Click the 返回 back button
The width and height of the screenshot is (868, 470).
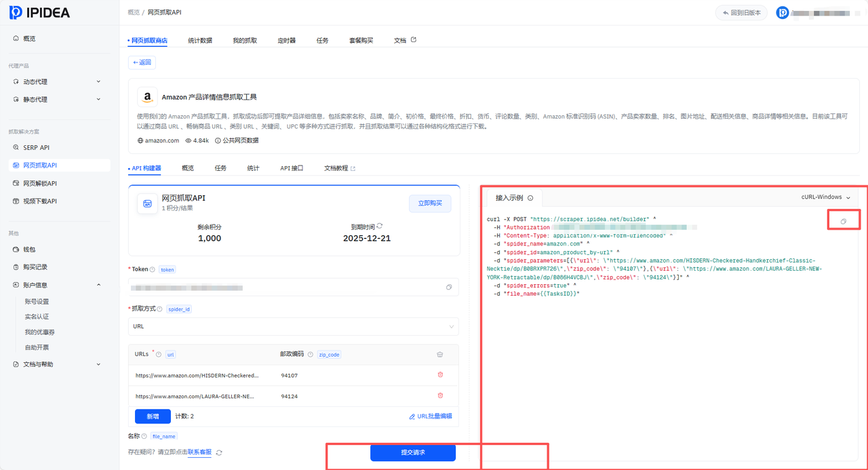pos(142,62)
